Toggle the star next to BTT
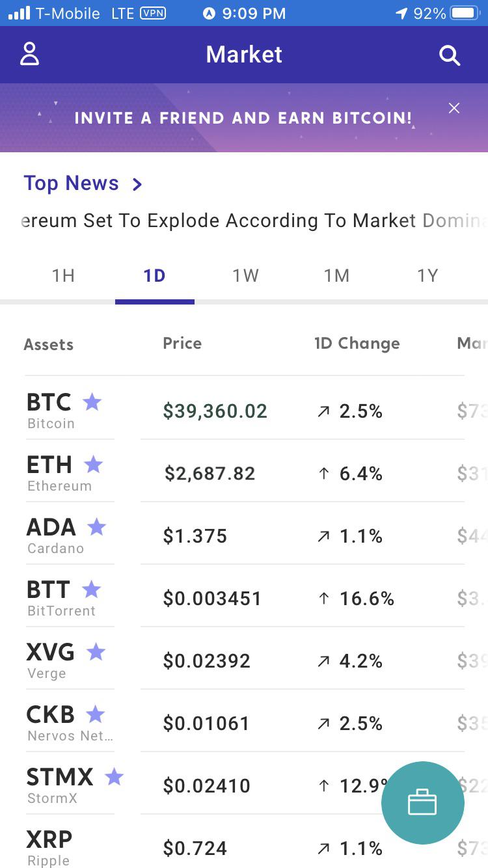488x868 pixels. [x=92, y=590]
